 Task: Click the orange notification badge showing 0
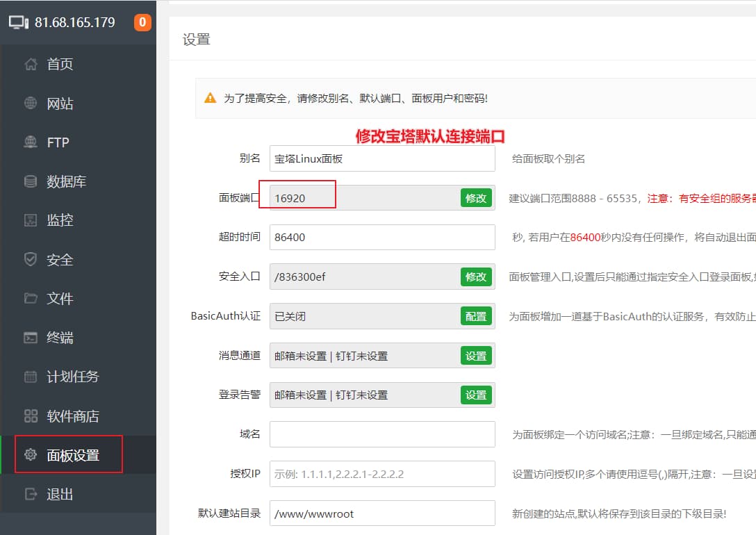pos(142,22)
